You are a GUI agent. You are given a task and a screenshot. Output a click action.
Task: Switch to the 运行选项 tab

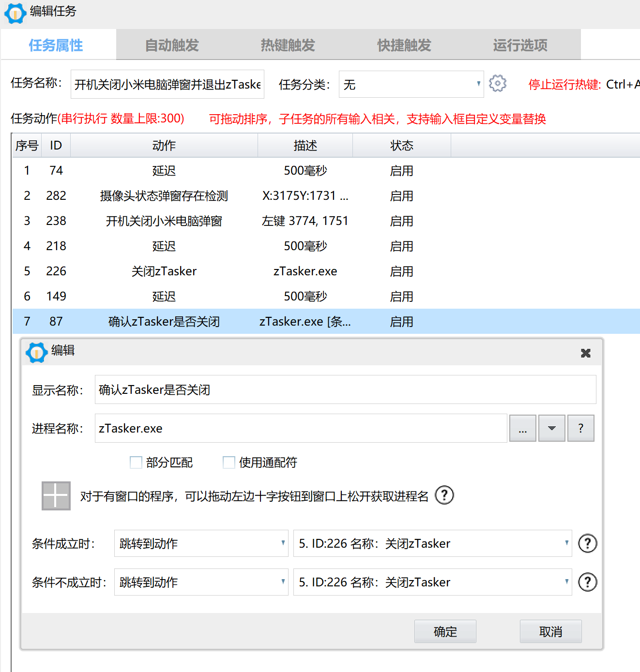point(519,45)
